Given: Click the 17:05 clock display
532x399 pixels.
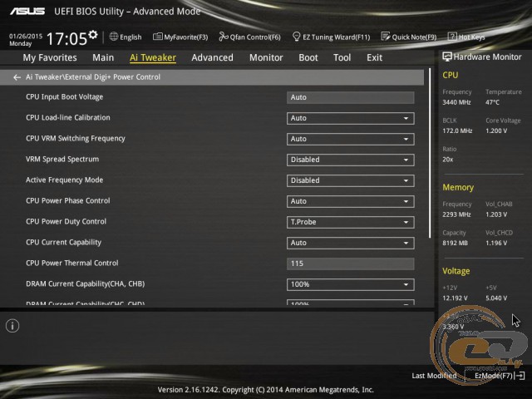Looking at the screenshot, I should 66,38.
